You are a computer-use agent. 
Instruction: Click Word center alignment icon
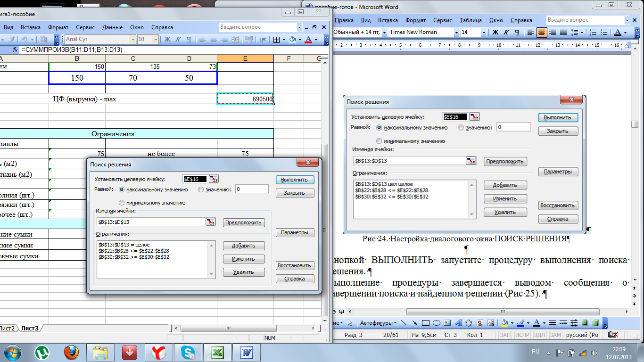point(542,33)
